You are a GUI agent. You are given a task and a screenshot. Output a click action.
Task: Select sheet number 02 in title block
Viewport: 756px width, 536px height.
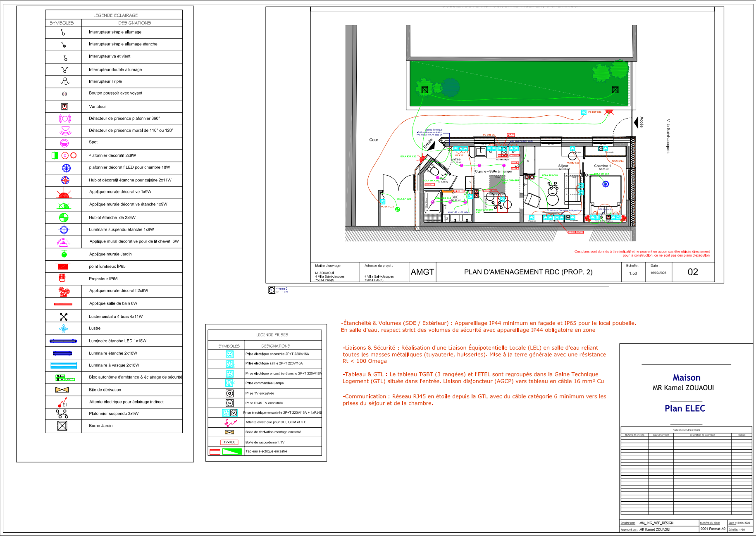tap(693, 272)
